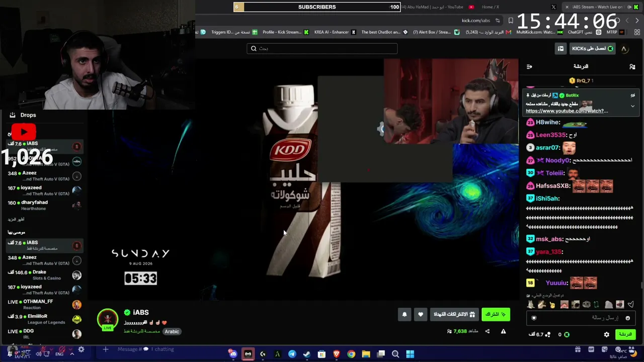Open iABS channel avatar with LIVE badge
The height and width of the screenshot is (362, 644).
tap(108, 320)
